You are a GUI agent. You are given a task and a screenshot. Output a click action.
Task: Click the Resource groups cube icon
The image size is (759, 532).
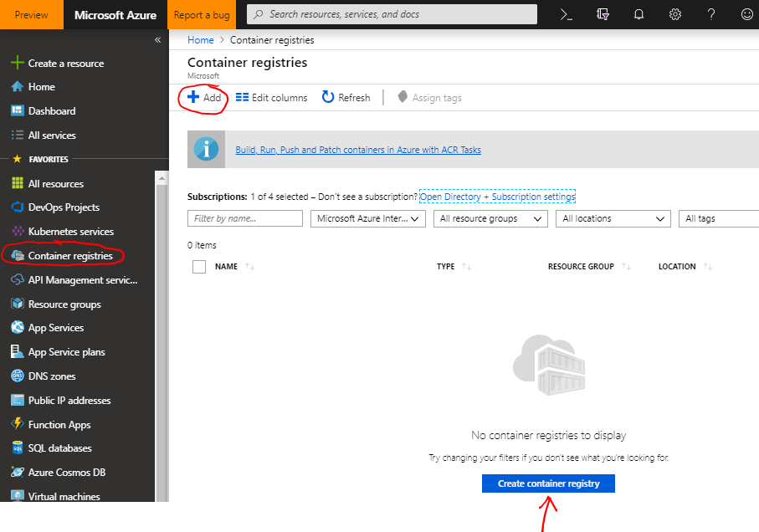17,304
